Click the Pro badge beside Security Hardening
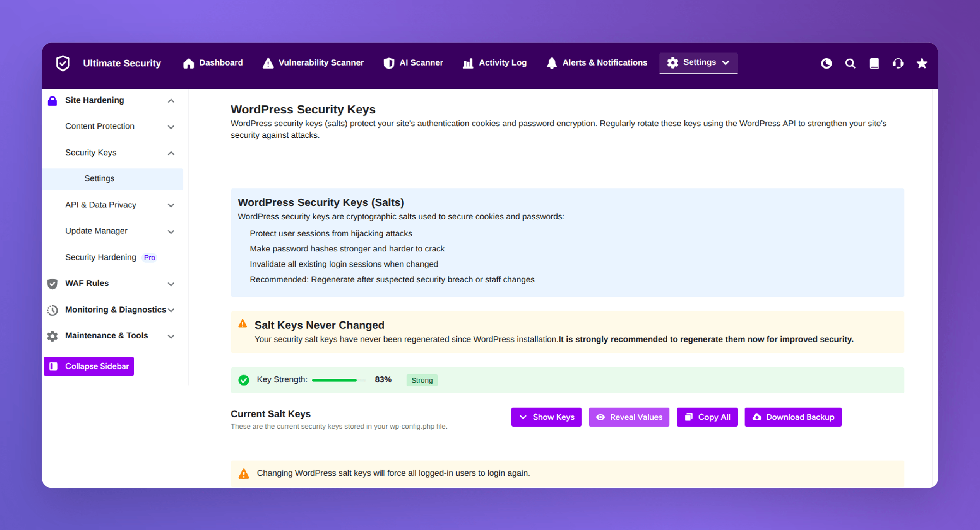Screen dimensions: 980x530 tap(149, 258)
